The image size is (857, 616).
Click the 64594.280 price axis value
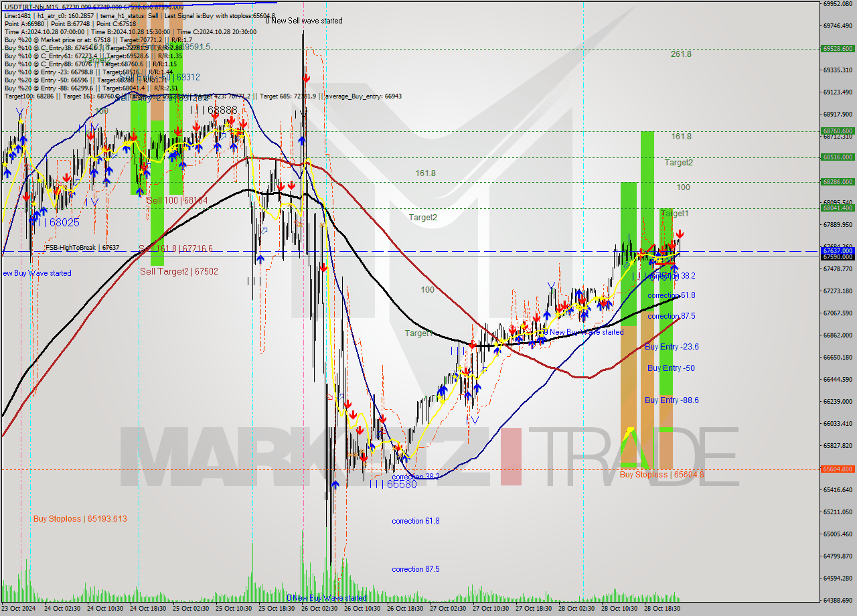coord(837,578)
